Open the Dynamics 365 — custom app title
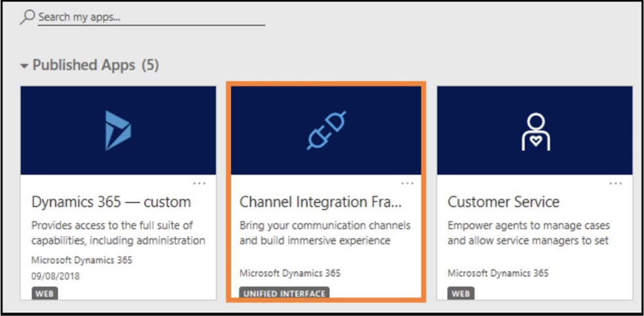This screenshot has height=316, width=644. point(111,202)
